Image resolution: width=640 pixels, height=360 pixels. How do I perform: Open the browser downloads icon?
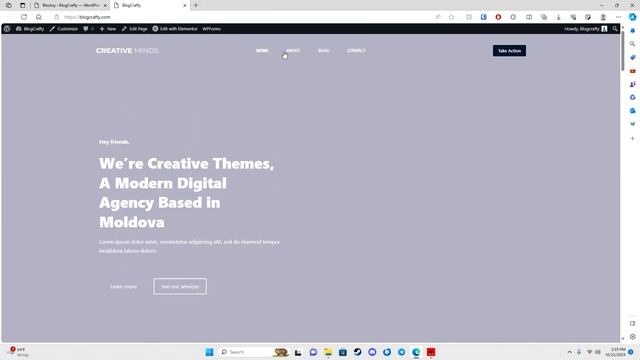(x=558, y=17)
